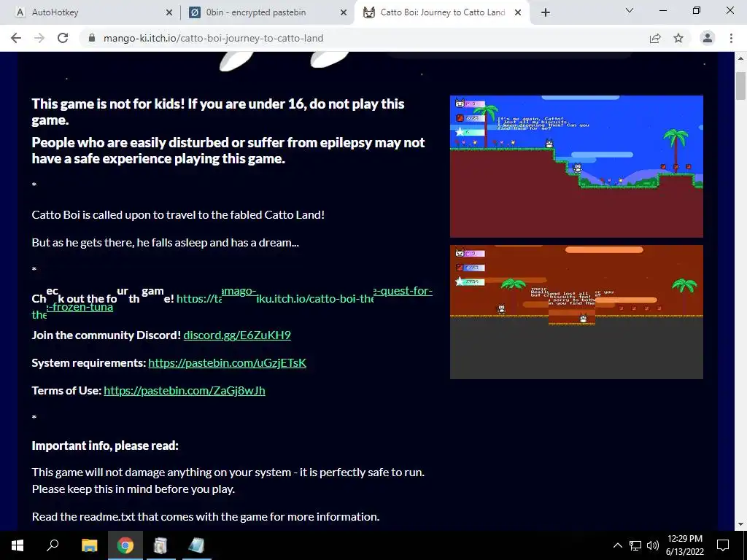Reload the current page
Viewport: 747px width, 560px height.
(63, 38)
